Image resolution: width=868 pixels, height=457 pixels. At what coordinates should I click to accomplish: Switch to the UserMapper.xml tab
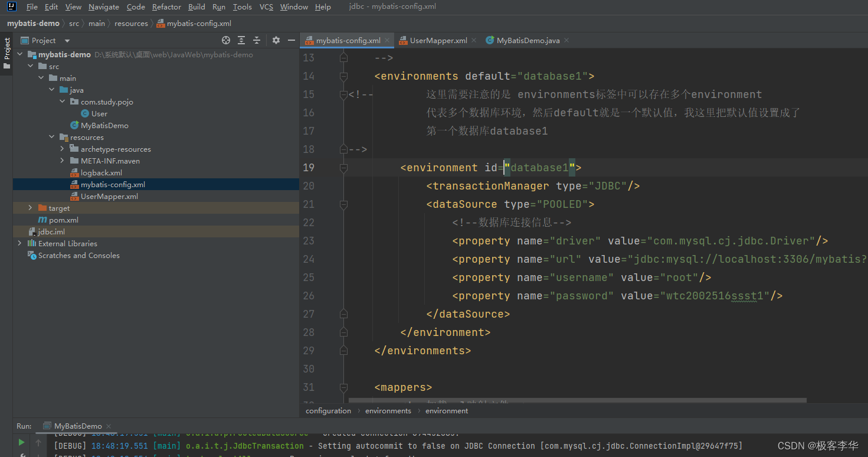point(438,41)
